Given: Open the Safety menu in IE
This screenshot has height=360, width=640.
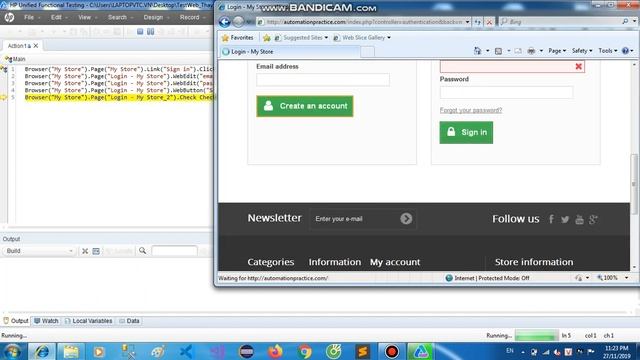Looking at the screenshot, I should (x=582, y=51).
